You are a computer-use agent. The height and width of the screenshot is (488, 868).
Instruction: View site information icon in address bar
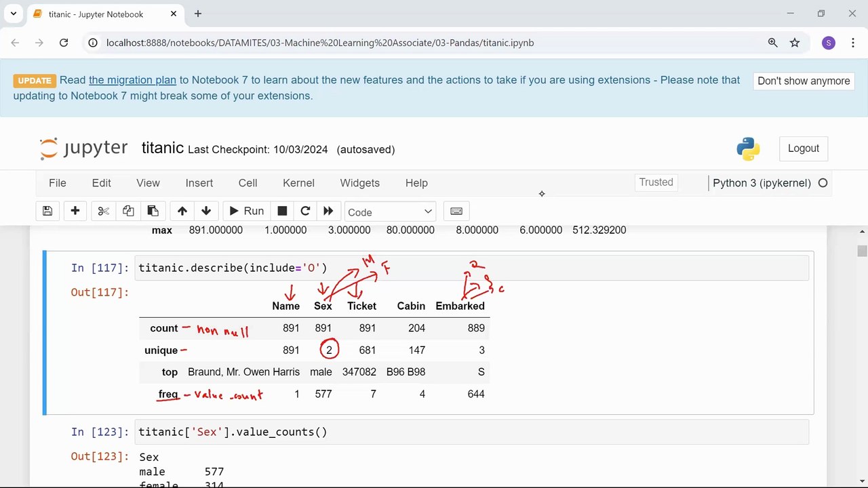(x=94, y=43)
